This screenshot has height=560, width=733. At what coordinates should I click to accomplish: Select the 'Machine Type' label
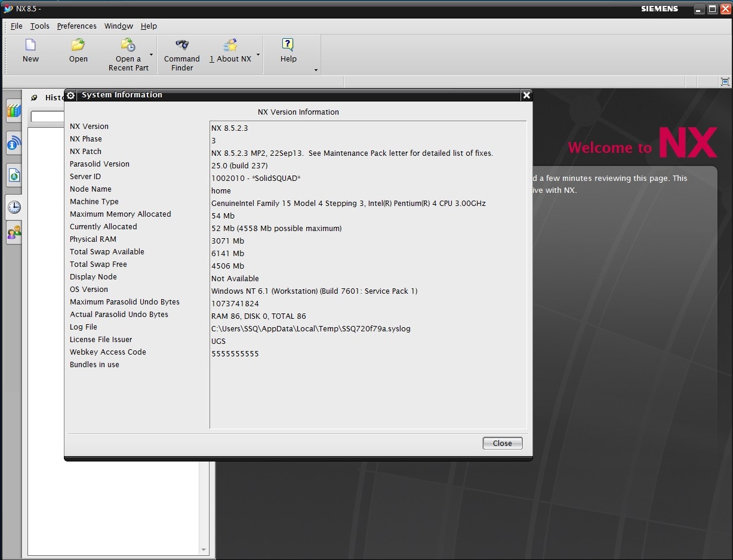click(x=94, y=201)
